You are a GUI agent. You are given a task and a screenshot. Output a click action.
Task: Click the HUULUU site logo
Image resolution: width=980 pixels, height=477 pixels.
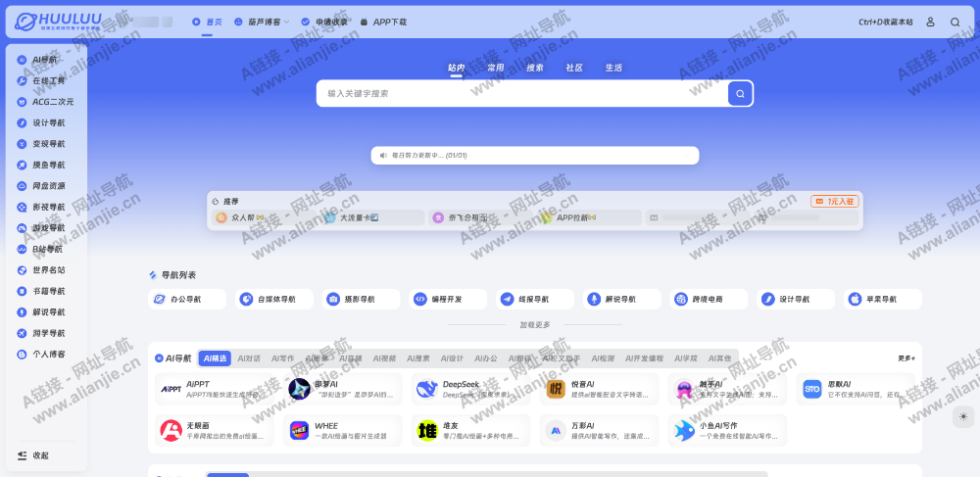pos(58,22)
